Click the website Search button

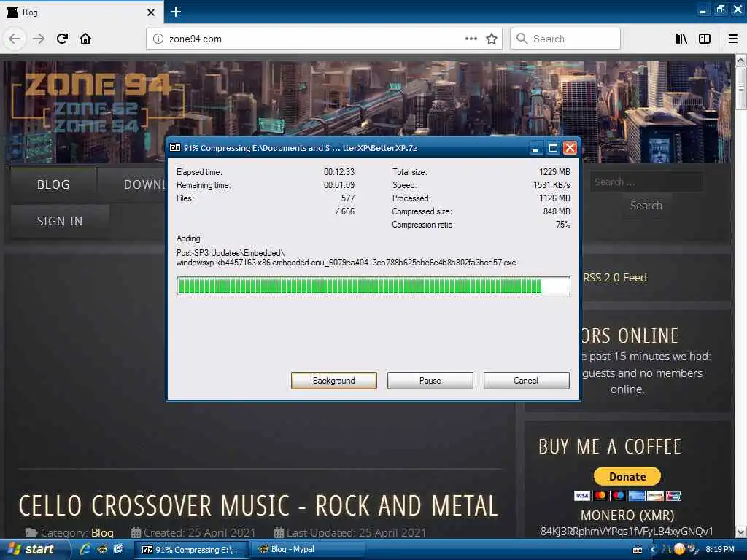[646, 206]
